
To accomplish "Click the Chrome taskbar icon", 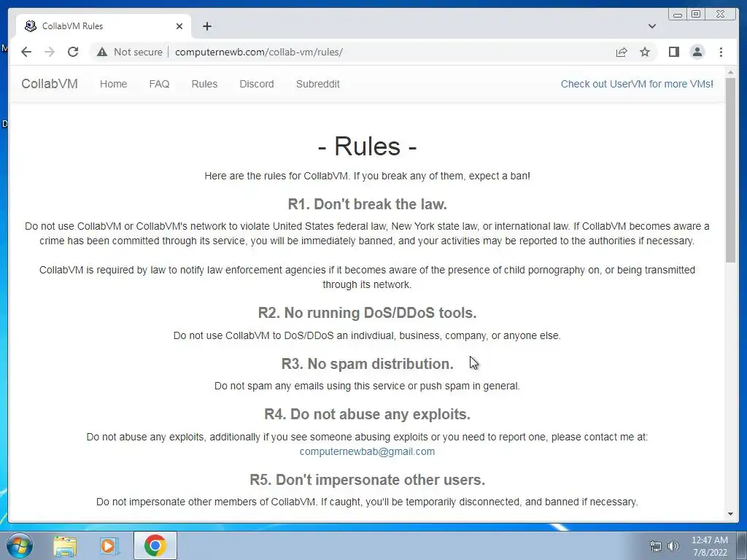I will coord(155,545).
